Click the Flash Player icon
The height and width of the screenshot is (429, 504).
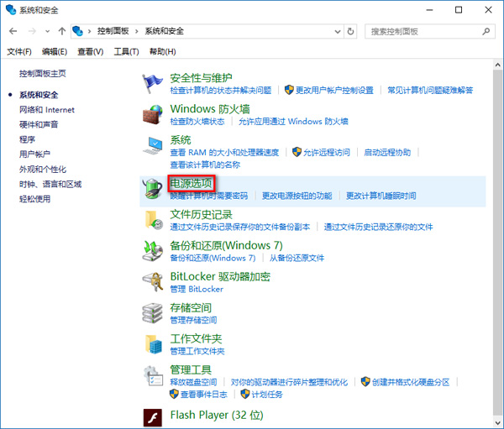(x=153, y=416)
